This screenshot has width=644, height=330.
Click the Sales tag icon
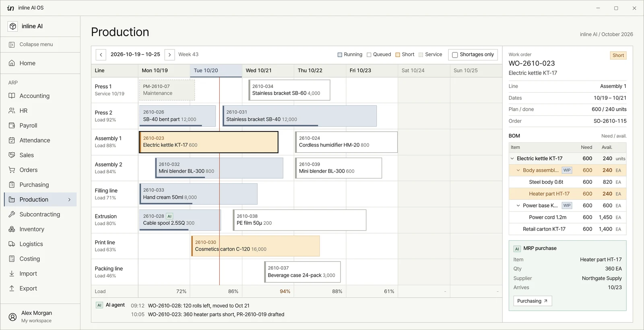click(x=12, y=155)
